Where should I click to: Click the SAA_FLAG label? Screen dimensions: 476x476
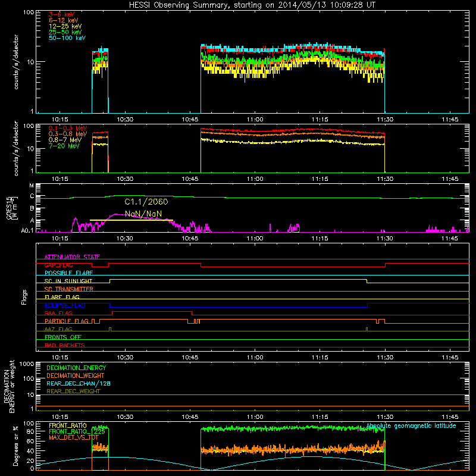coord(58,313)
